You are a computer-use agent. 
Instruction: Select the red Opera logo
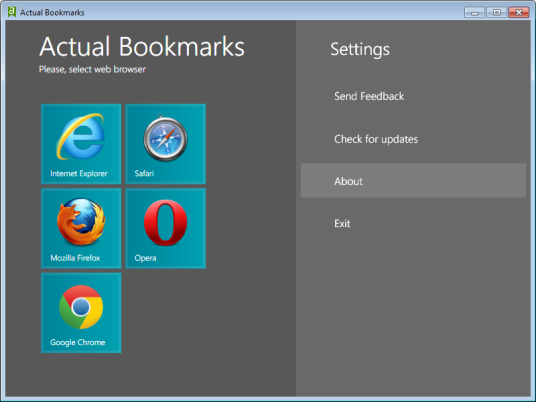pyautogui.click(x=165, y=223)
